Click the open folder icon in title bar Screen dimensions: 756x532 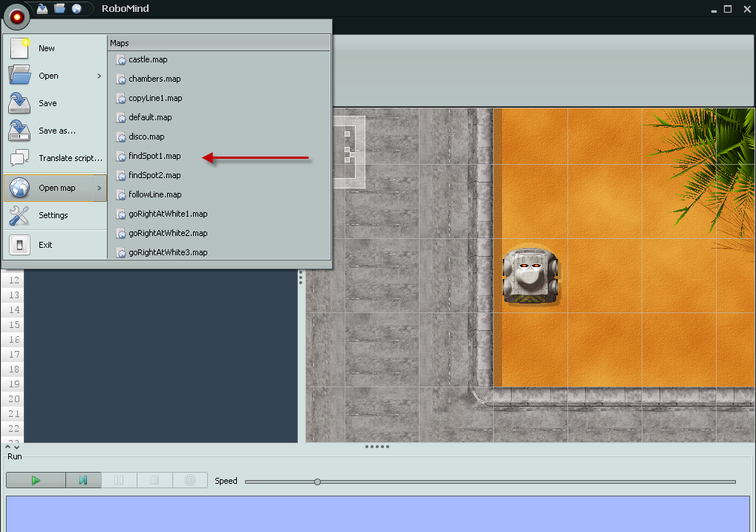[60, 9]
